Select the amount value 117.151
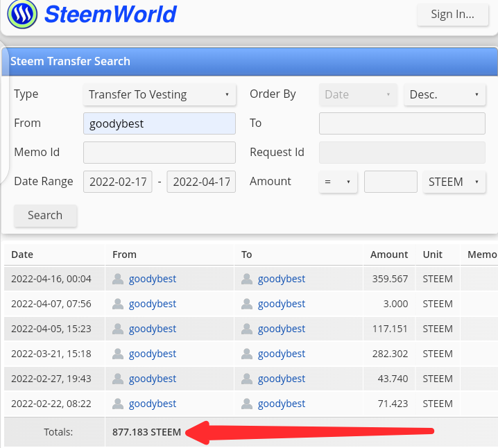Viewport: 498px width, 448px height. pos(390,329)
